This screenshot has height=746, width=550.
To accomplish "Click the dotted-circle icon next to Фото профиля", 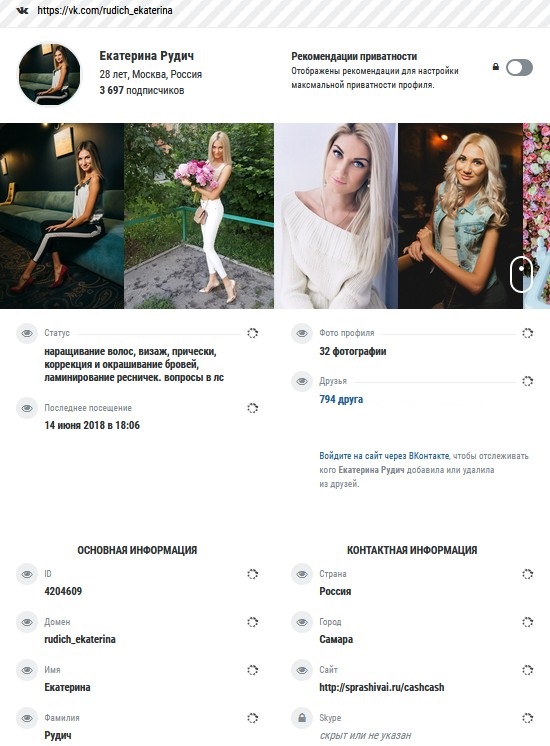I will point(527,333).
